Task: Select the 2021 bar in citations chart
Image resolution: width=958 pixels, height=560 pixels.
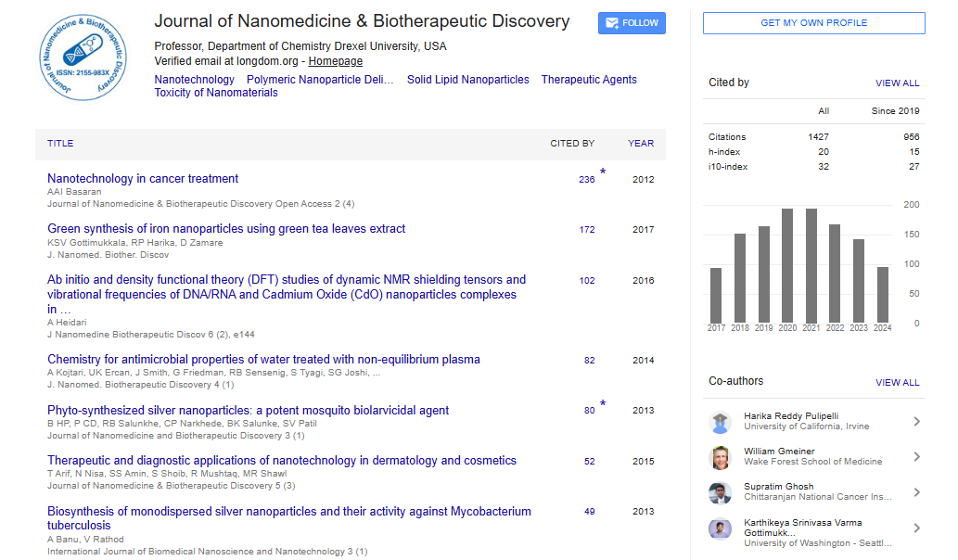Action: pos(811,265)
